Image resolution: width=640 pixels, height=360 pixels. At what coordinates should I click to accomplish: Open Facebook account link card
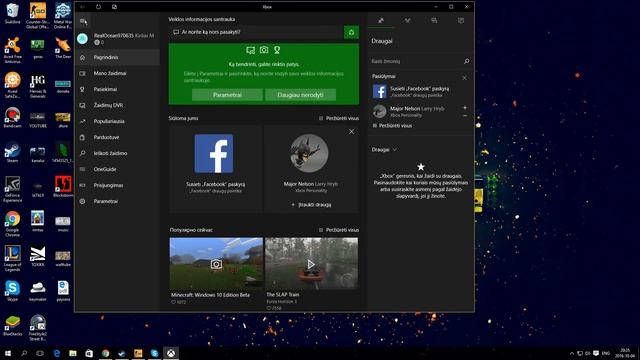[216, 169]
